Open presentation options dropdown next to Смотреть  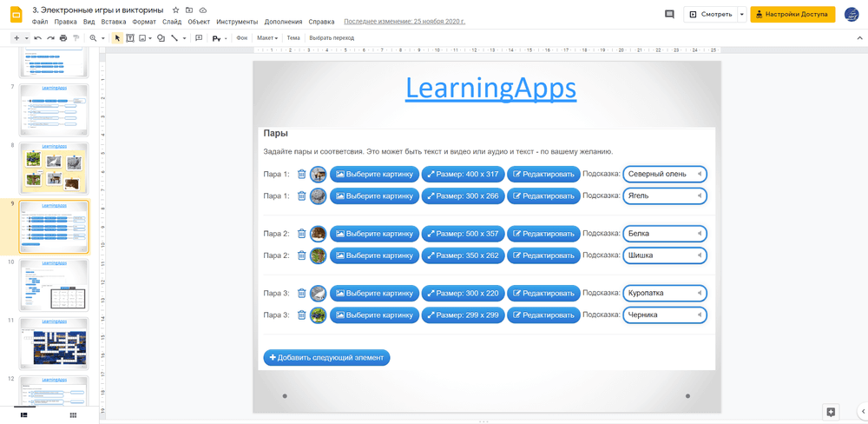point(742,15)
